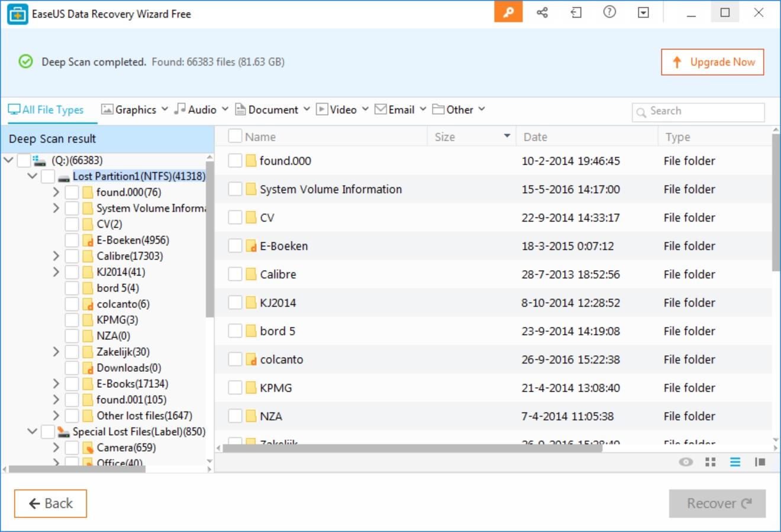Switch to thumbnail grid view
Viewport: 781px width, 532px height.
[x=711, y=462]
